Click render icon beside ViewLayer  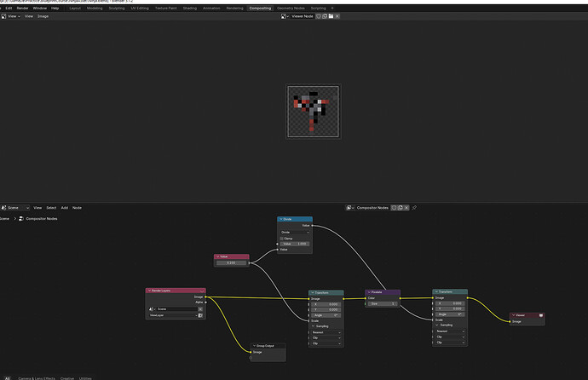click(200, 315)
